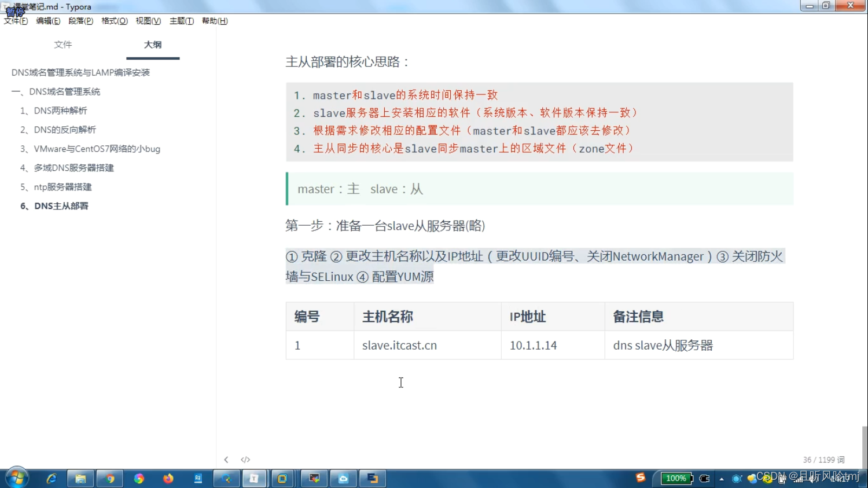Viewport: 868px width, 488px height.
Task: Click the back chevron in Typora status bar
Action: (x=226, y=459)
